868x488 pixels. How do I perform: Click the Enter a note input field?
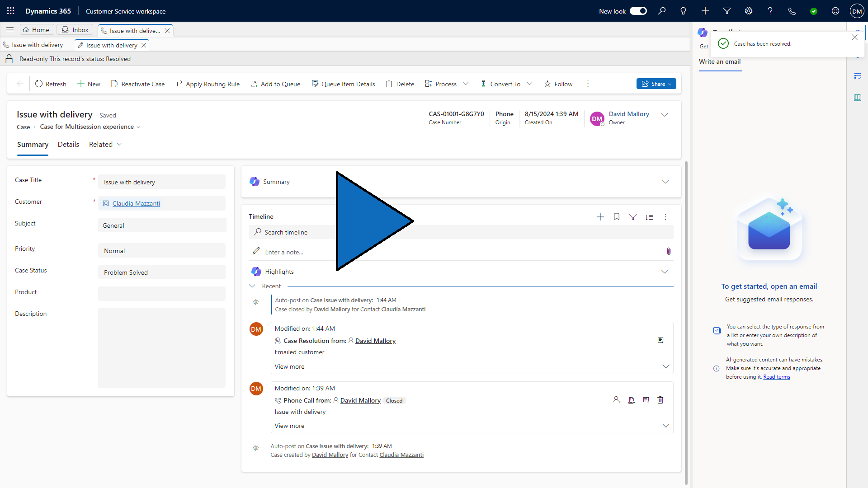(462, 251)
